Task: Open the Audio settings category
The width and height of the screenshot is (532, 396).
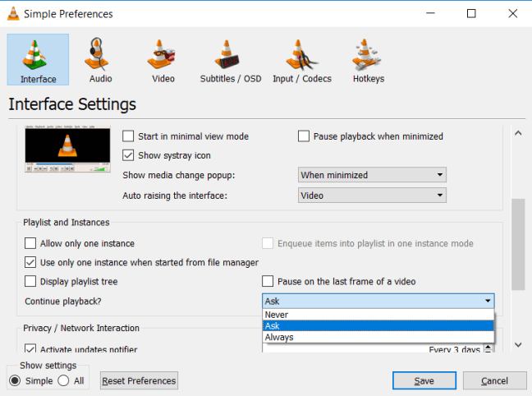Action: click(100, 59)
